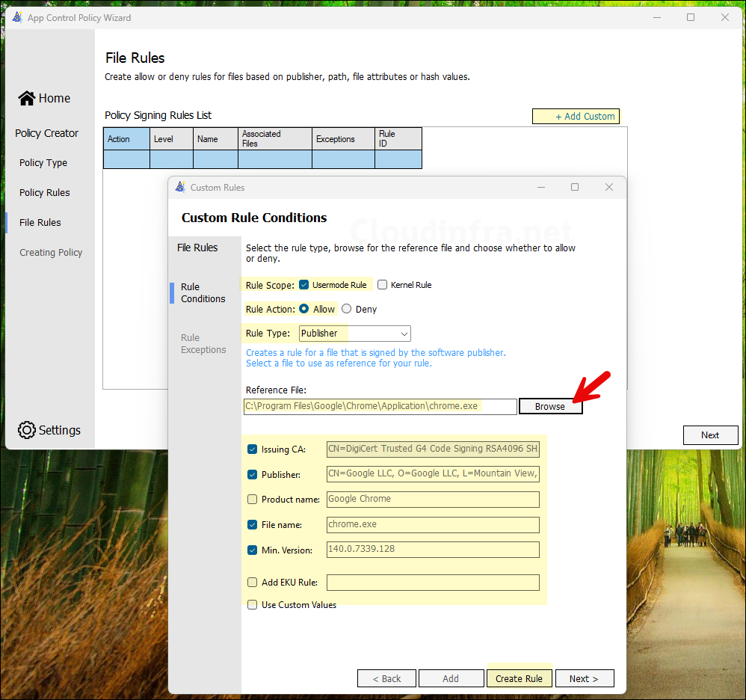The width and height of the screenshot is (746, 700).
Task: Click the + Add Custom button
Action: 576,116
